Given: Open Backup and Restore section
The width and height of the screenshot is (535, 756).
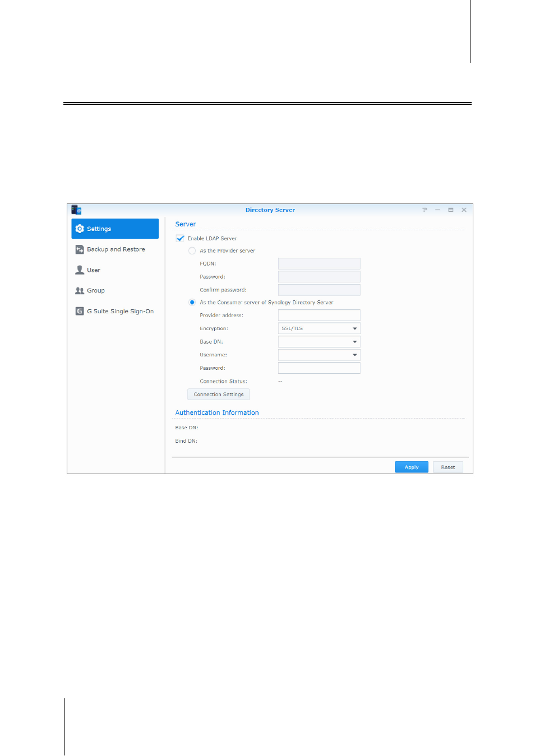Looking at the screenshot, I should (115, 249).
